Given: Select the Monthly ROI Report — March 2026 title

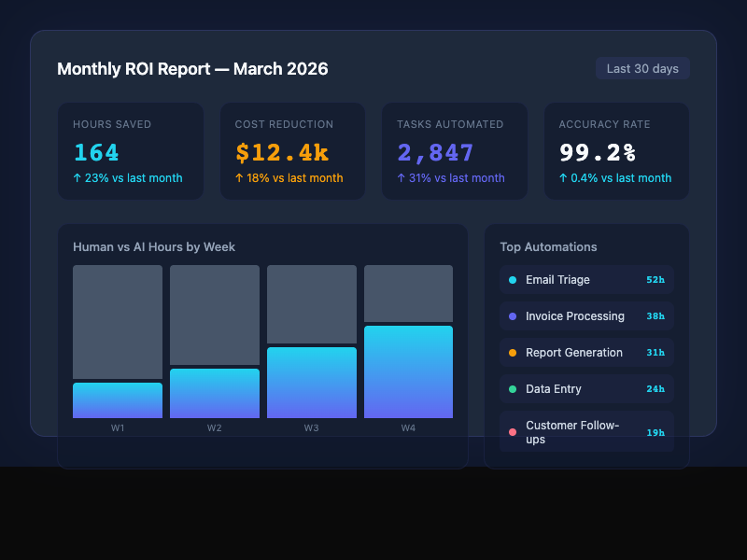Looking at the screenshot, I should coord(192,69).
